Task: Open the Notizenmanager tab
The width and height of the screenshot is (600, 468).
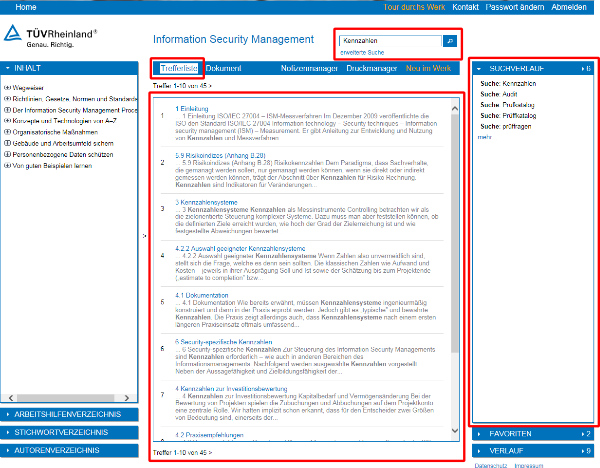Action: (309, 68)
